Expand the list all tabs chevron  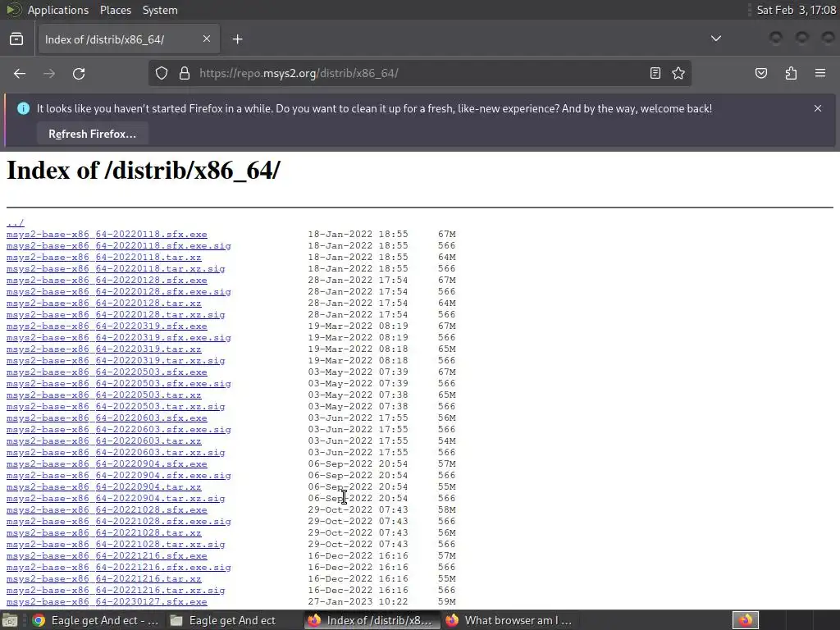[x=715, y=39]
